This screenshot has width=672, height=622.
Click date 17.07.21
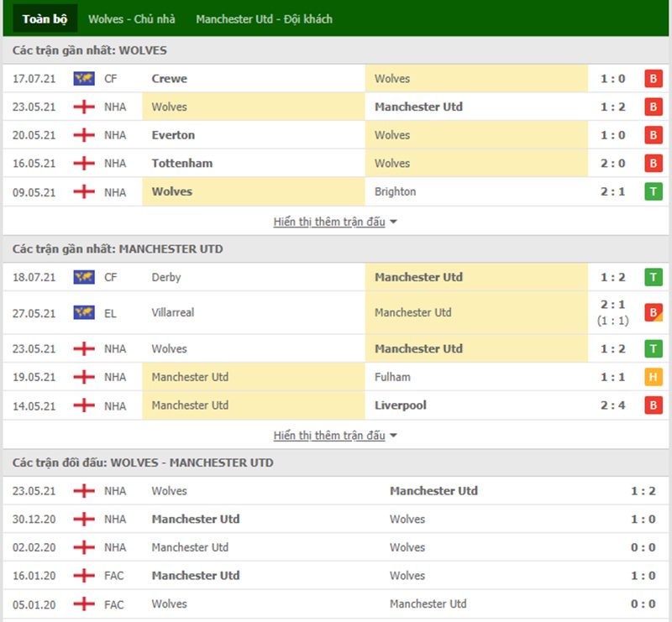pos(34,79)
